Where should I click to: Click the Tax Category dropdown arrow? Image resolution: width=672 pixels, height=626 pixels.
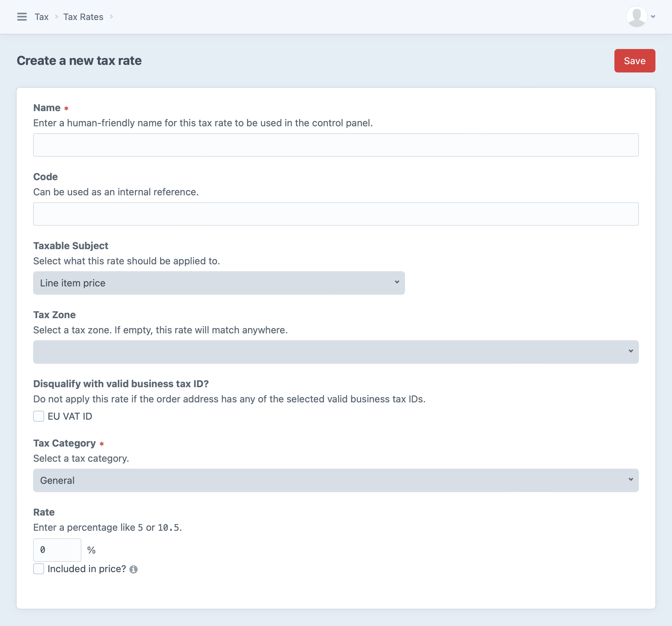tap(631, 480)
